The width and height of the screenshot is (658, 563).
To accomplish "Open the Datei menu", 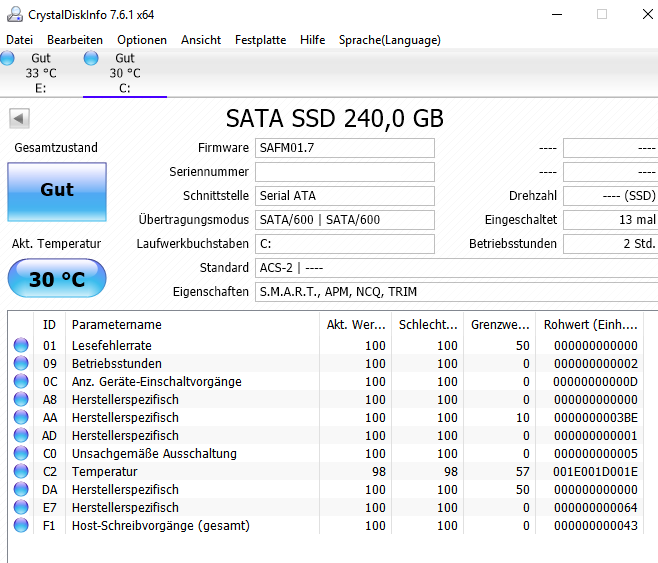I will 19,40.
